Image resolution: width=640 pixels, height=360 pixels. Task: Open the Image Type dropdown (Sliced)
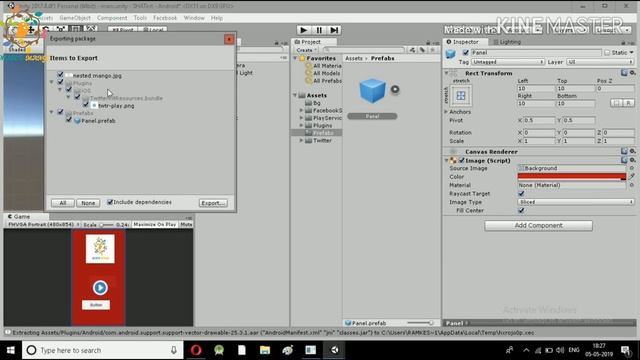pyautogui.click(x=576, y=202)
